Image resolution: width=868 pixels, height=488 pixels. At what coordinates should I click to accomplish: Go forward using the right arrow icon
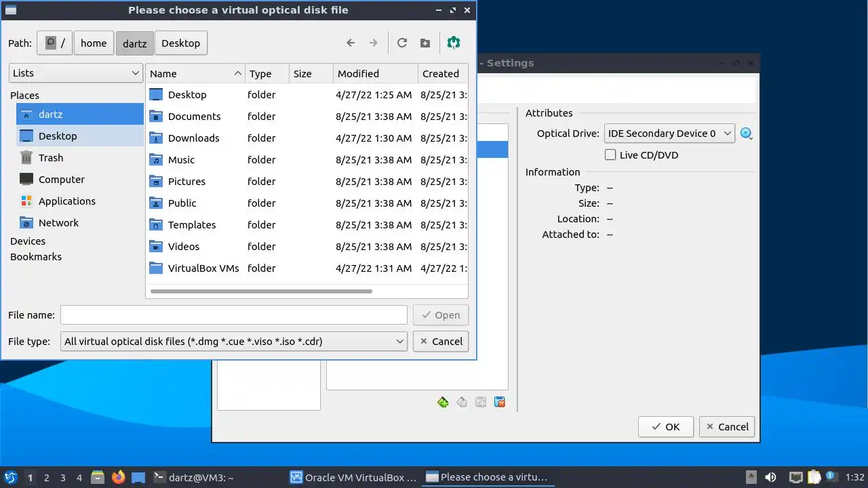(x=373, y=43)
